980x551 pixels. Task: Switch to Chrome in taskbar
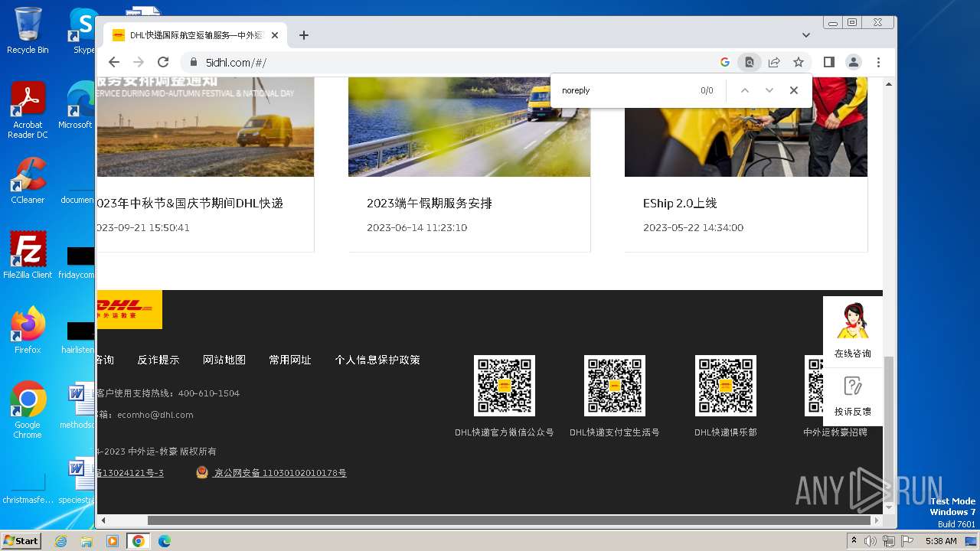139,541
